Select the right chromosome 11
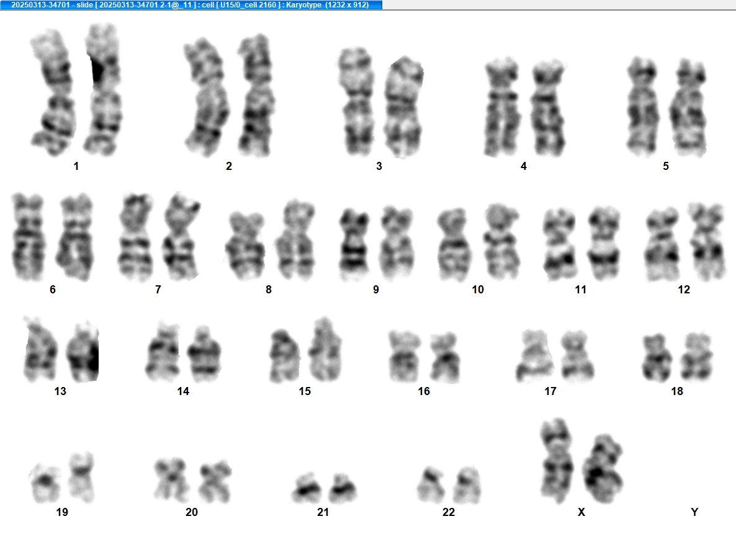736x560 pixels. point(604,244)
